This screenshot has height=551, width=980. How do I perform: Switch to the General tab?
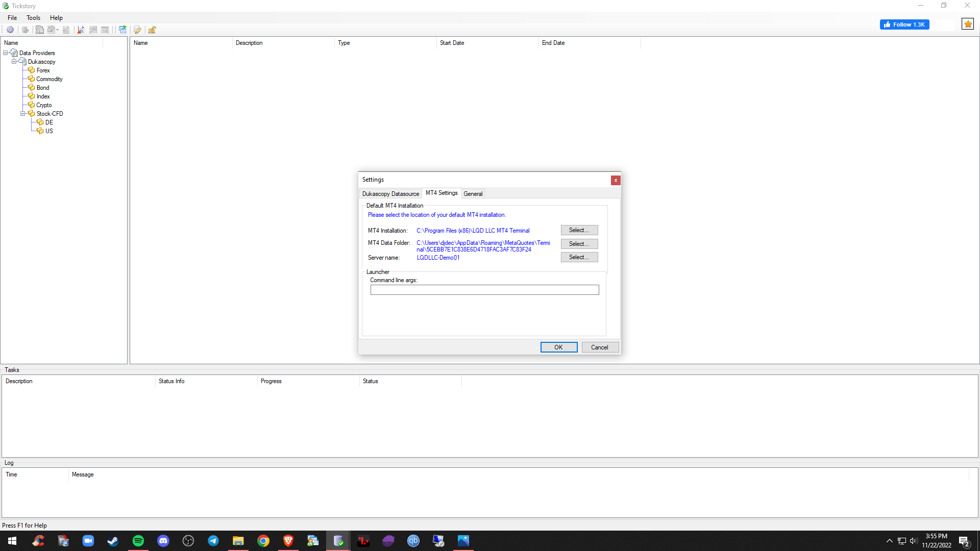pos(473,194)
